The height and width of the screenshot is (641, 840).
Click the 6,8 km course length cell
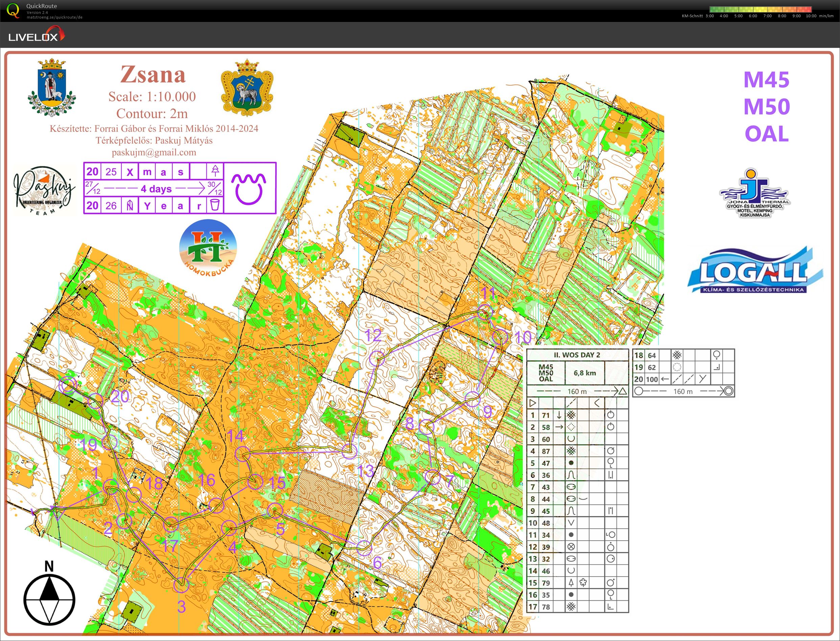[585, 373]
